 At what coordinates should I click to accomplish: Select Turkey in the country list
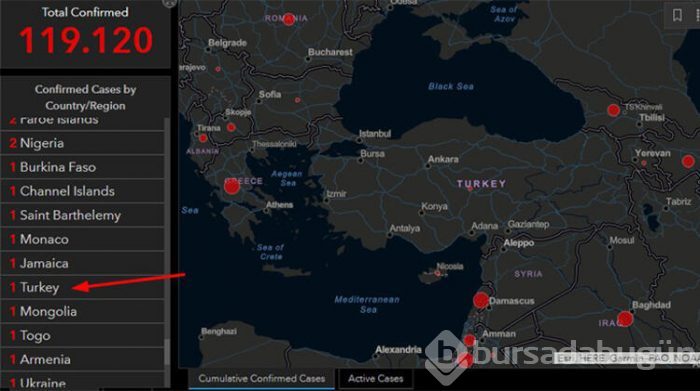tap(83, 288)
